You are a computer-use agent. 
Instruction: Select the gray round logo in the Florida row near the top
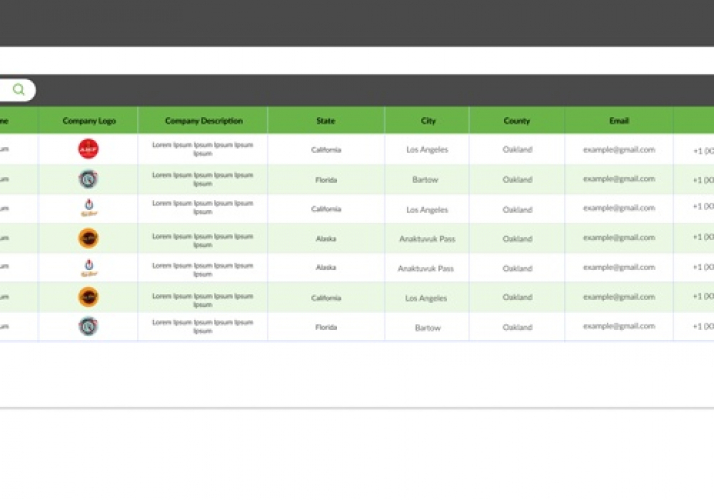tap(88, 179)
